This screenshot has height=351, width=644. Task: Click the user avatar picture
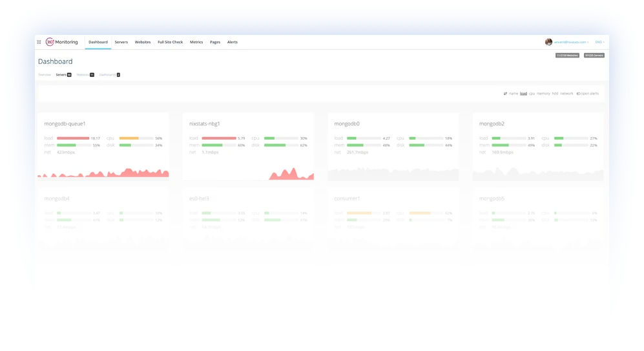pos(548,42)
